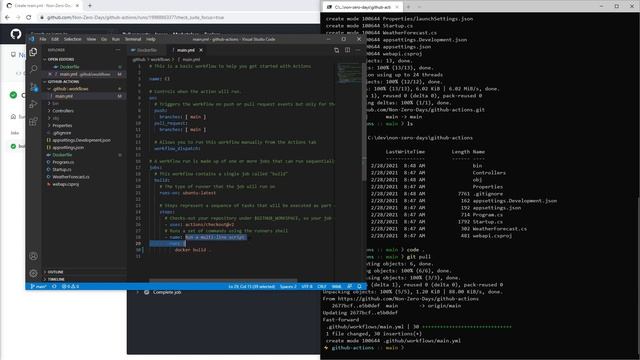
Task: Select Dockerfile in the Open Editors list
Action: pyautogui.click(x=69, y=67)
